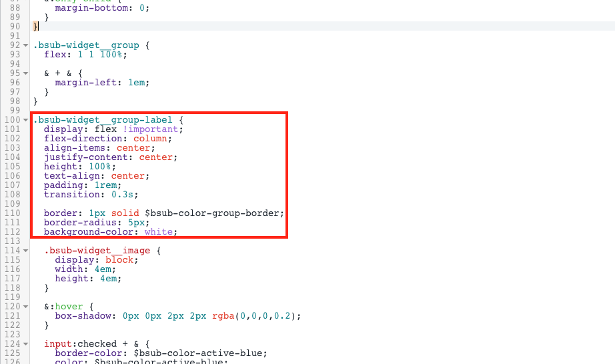
Task: Click the '&:hover' selector on line 120
Action: [x=63, y=307]
